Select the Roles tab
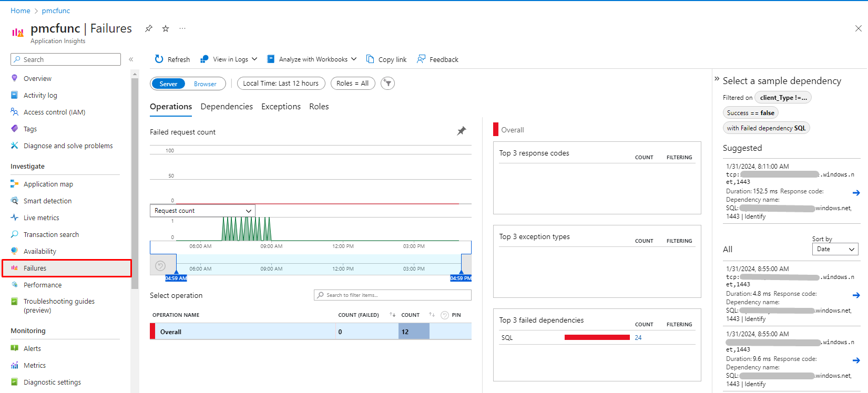The height and width of the screenshot is (393, 868). [x=319, y=107]
